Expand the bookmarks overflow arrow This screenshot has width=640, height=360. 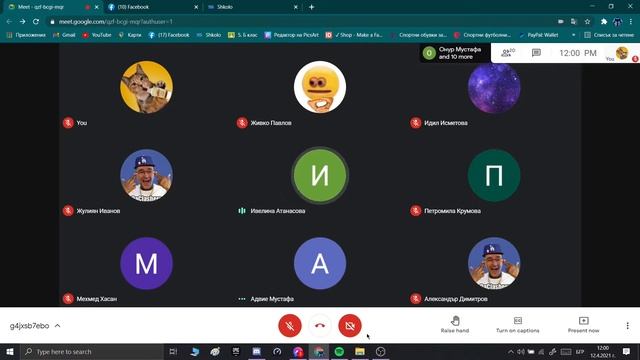(573, 35)
